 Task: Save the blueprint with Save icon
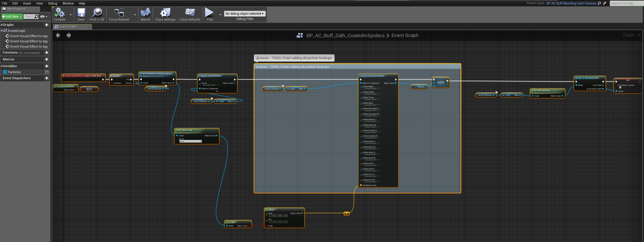click(x=81, y=13)
